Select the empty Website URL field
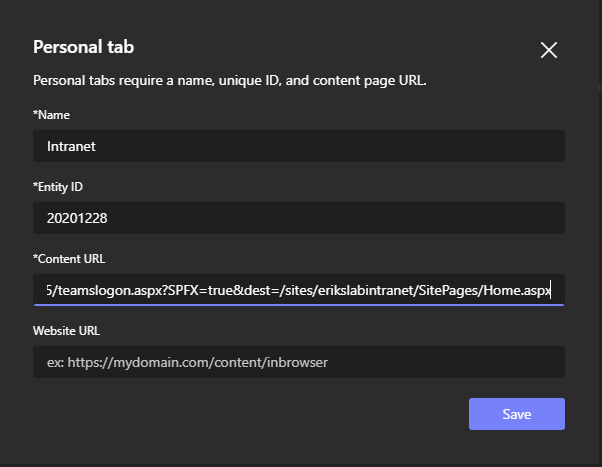The height and width of the screenshot is (467, 602). pos(298,362)
